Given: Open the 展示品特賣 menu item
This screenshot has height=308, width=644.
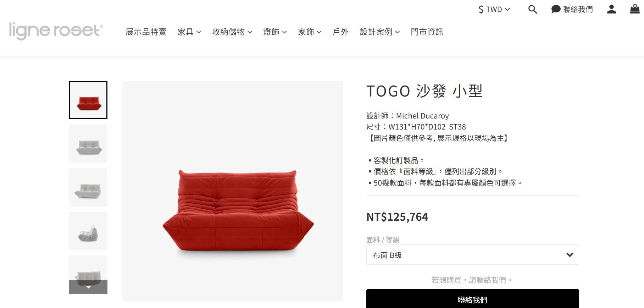Looking at the screenshot, I should pyautogui.click(x=146, y=32).
